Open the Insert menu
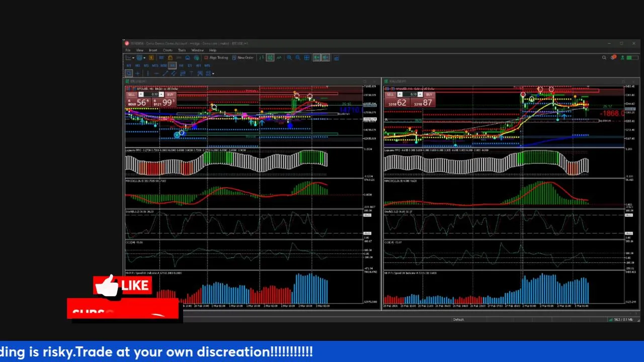 click(153, 50)
